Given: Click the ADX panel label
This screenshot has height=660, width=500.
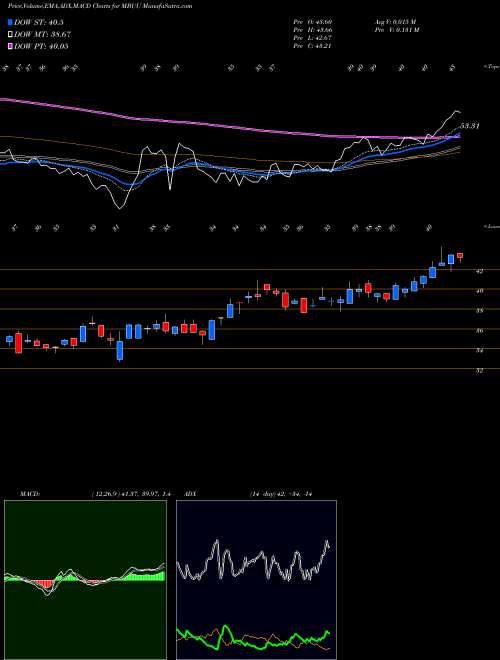Looking at the screenshot, I should coord(190,494).
